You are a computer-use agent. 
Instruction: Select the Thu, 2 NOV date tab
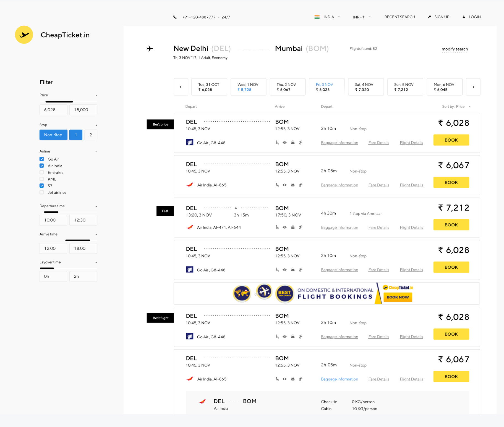pyautogui.click(x=288, y=87)
